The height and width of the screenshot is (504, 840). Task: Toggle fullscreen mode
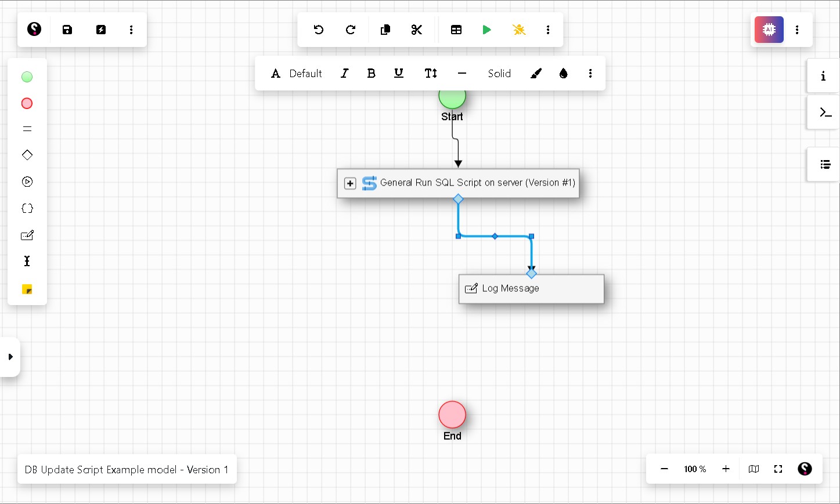tap(778, 469)
